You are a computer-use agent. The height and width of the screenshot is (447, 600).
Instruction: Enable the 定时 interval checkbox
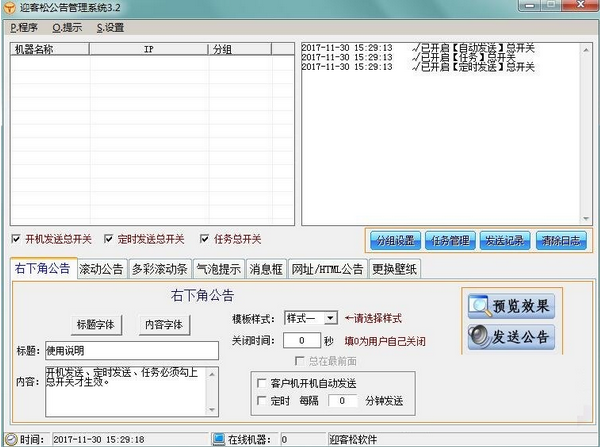262,401
